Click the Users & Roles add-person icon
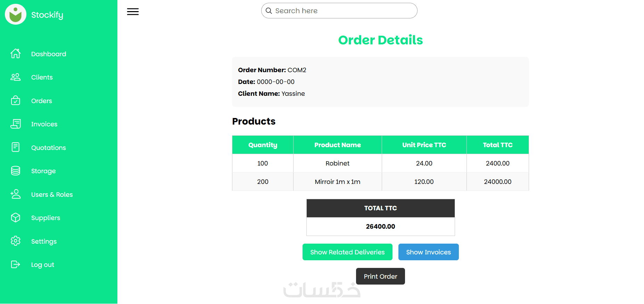The width and height of the screenshot is (644, 304). (x=16, y=194)
